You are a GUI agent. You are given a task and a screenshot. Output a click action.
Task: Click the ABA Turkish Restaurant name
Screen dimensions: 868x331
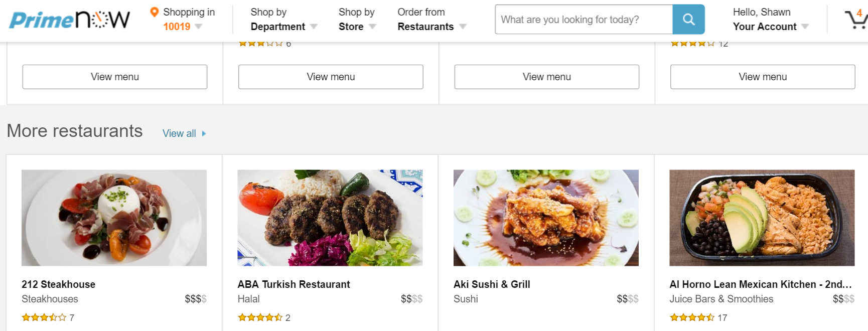[294, 284]
